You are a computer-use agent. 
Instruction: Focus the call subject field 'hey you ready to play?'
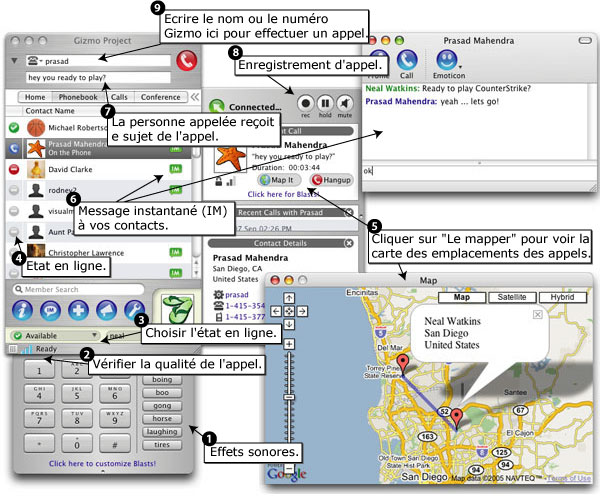(98, 77)
